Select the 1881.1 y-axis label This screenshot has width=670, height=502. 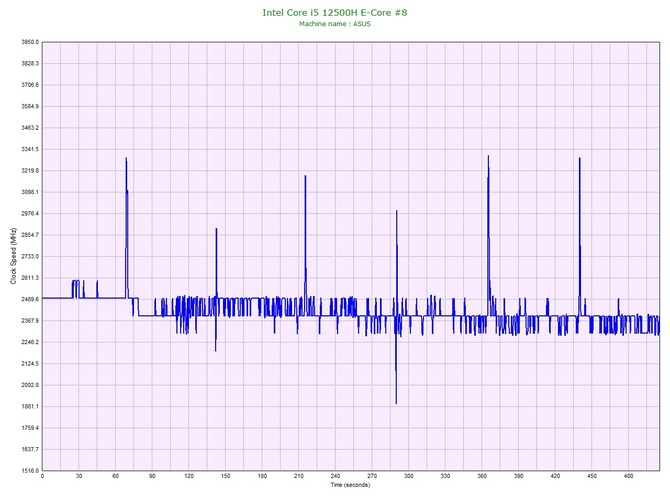coord(30,406)
